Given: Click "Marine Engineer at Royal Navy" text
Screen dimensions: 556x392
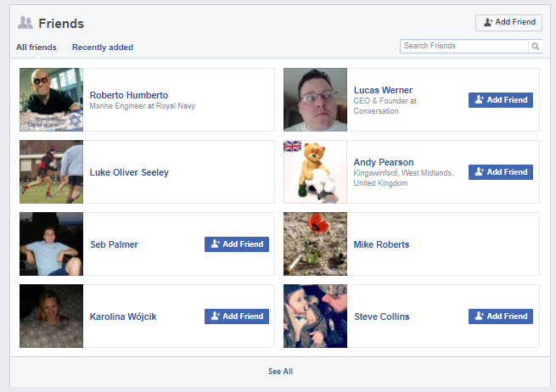Looking at the screenshot, I should (143, 106).
